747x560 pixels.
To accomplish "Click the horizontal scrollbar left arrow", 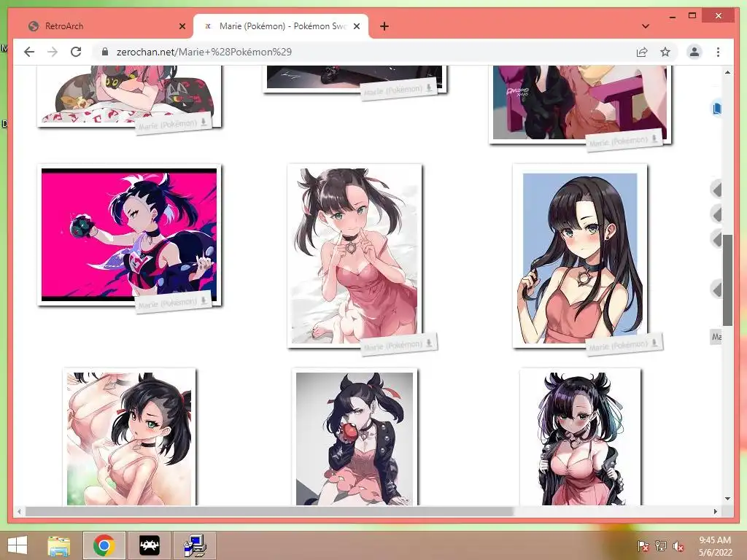I will pos(19,511).
